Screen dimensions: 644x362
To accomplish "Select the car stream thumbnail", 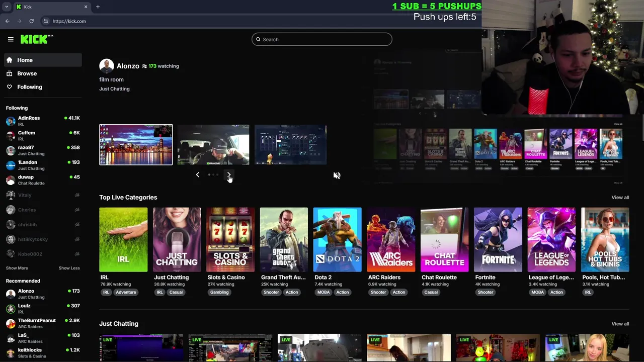I will 213,145.
